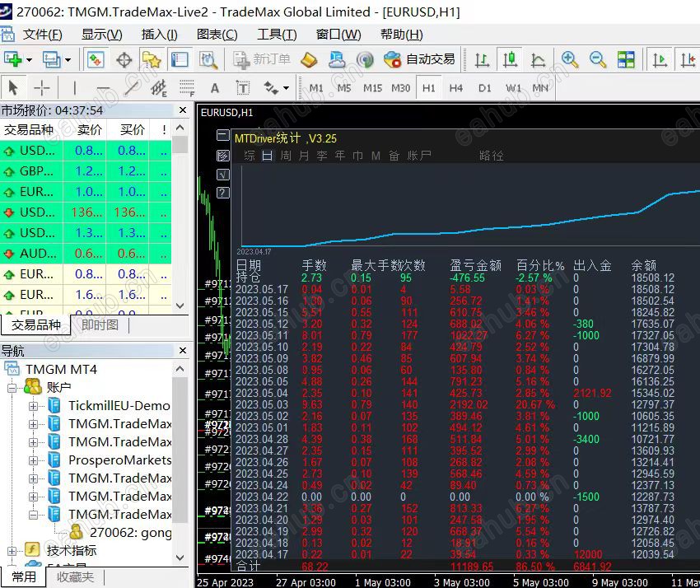Toggle 自动交易 auto trading
Viewport: 700px width, 588px height.
(x=419, y=59)
